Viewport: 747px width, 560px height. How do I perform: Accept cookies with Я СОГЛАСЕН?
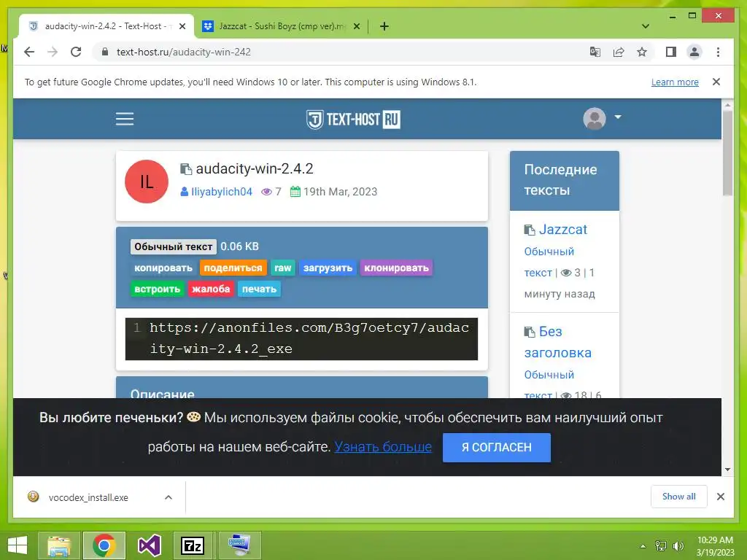[496, 448]
